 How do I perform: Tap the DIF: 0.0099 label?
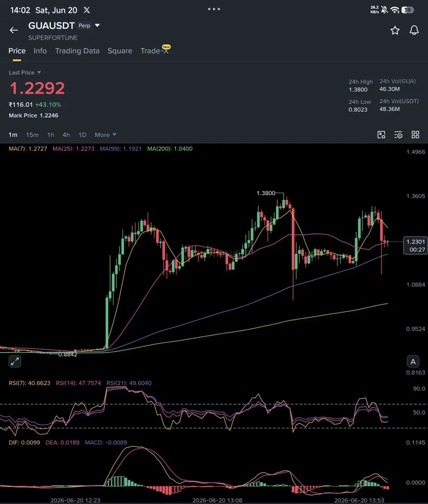pos(24,443)
